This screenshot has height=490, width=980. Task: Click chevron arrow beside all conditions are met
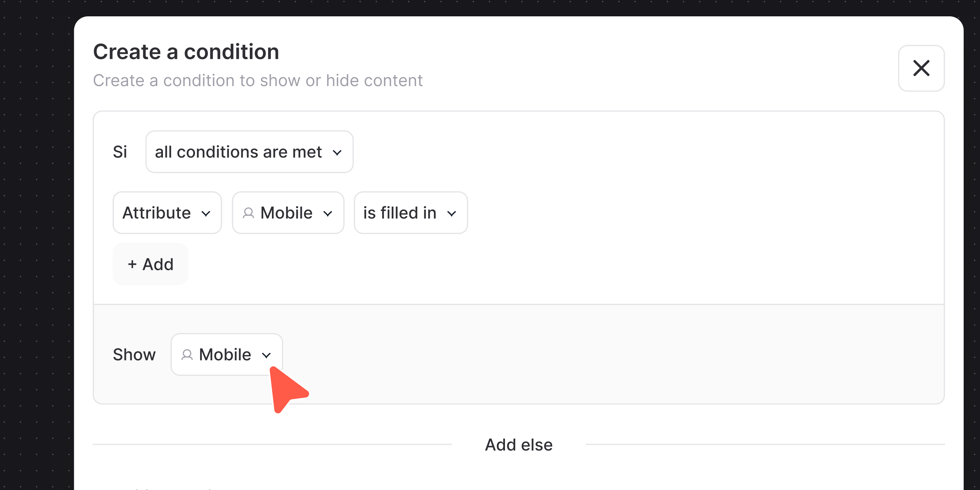point(337,152)
